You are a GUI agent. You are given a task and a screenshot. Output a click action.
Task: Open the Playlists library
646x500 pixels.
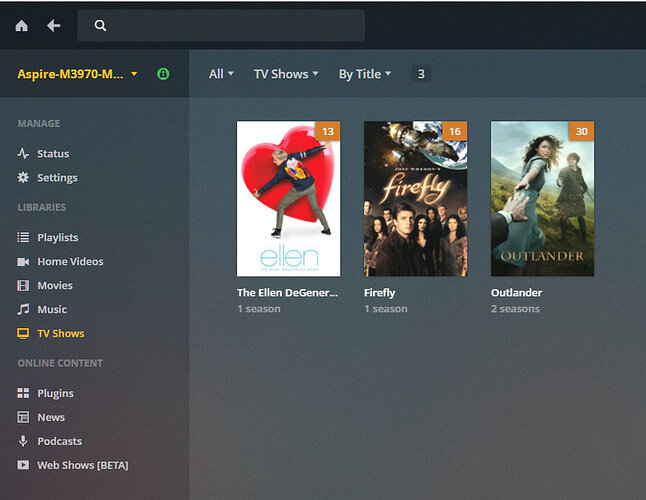(58, 237)
